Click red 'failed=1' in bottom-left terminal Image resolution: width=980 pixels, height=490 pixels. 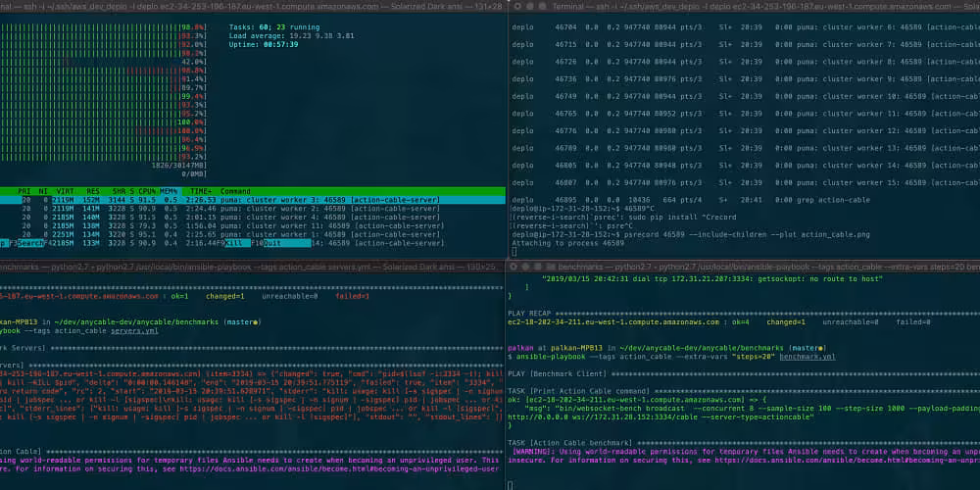tap(353, 296)
